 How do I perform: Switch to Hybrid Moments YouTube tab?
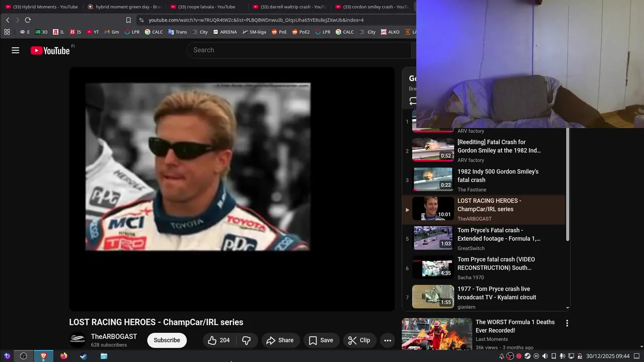41,7
